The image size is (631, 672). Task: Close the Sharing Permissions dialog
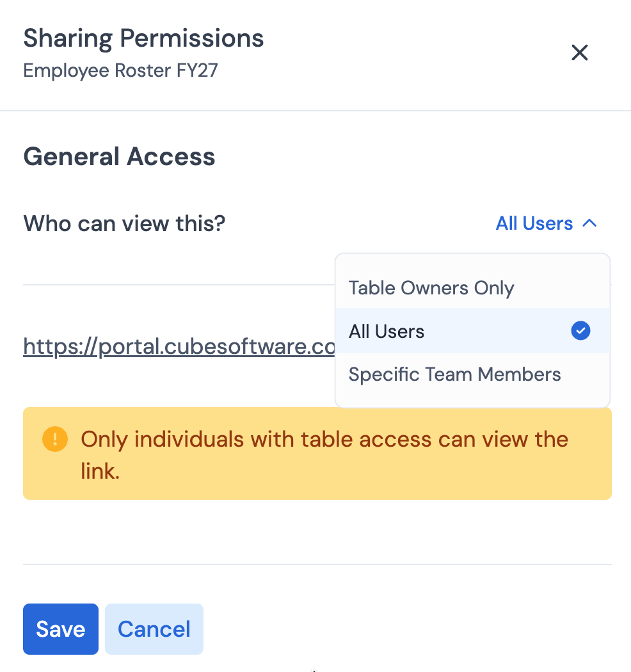click(580, 52)
